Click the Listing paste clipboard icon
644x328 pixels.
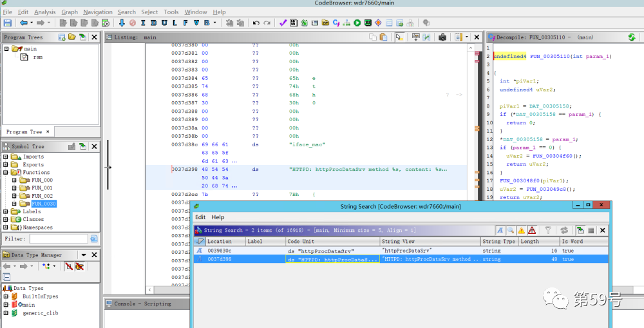click(384, 37)
